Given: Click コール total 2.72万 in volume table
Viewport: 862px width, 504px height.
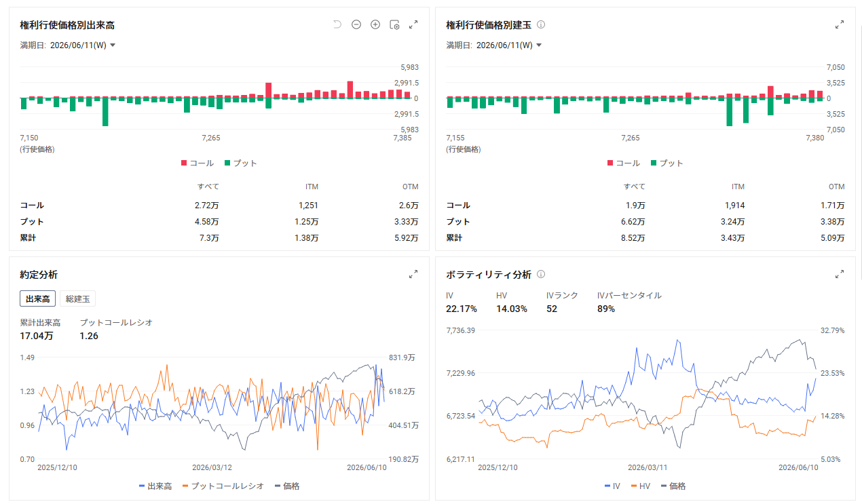Looking at the screenshot, I should [208, 205].
